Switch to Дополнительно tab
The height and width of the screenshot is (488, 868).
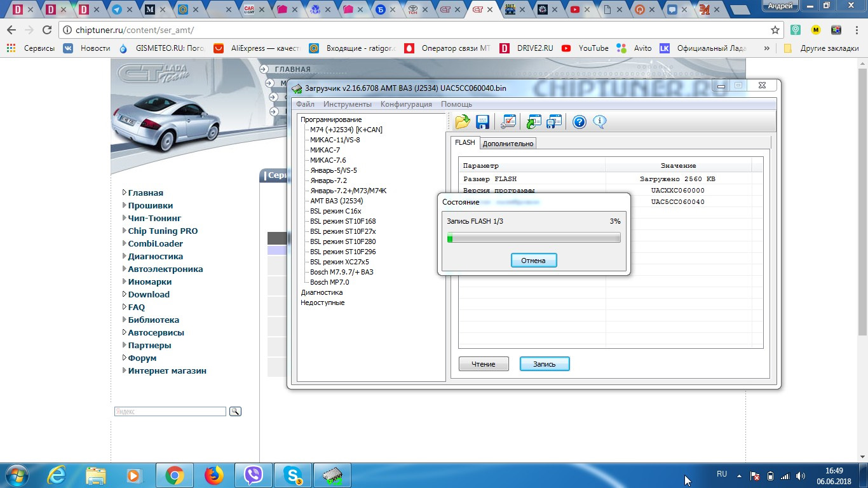coord(508,144)
